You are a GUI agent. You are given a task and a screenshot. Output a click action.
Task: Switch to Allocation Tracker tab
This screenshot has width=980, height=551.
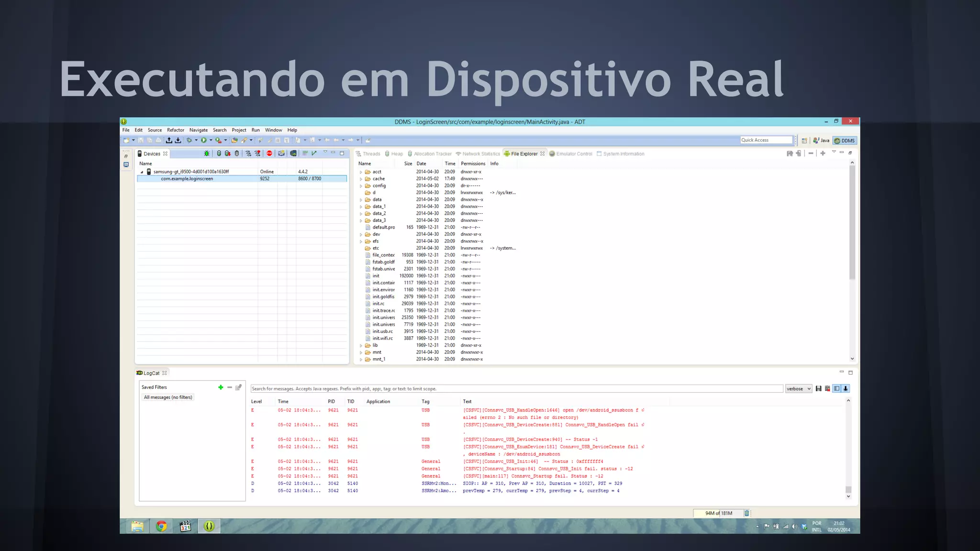tap(429, 154)
